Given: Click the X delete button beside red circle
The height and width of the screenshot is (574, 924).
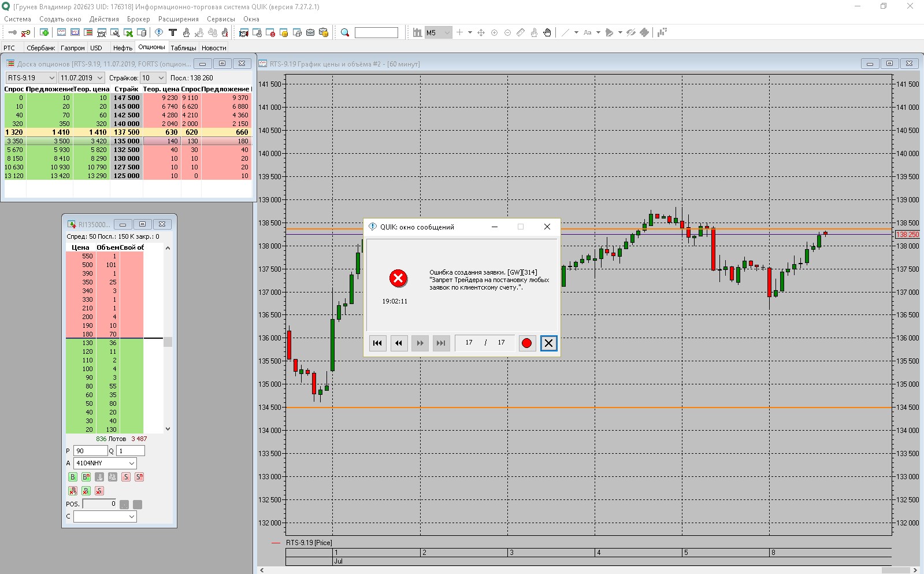Looking at the screenshot, I should click(548, 343).
